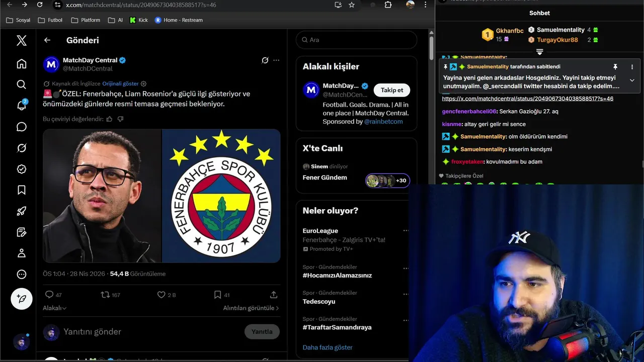Open browser three-dot menu
The width and height of the screenshot is (644, 362).
coord(426,5)
